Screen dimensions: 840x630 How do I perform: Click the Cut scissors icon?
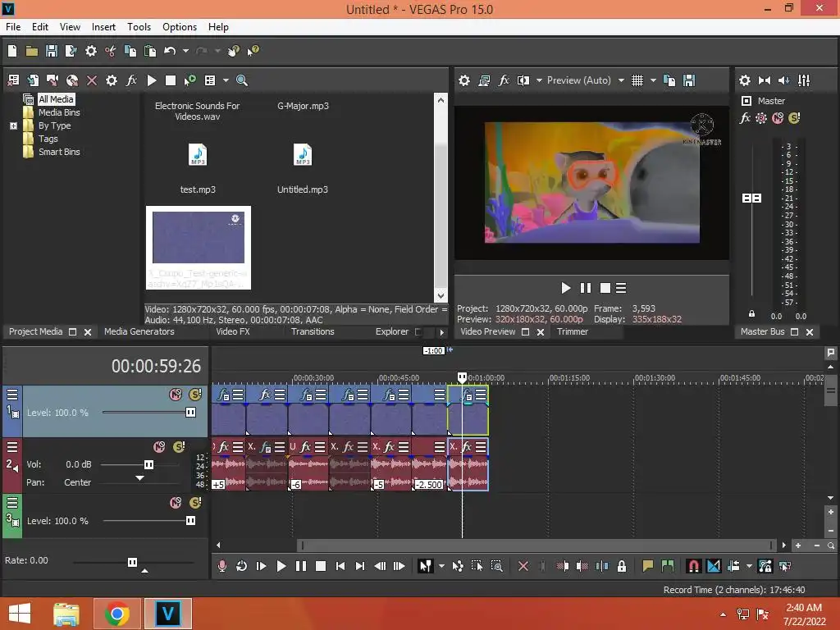(111, 51)
